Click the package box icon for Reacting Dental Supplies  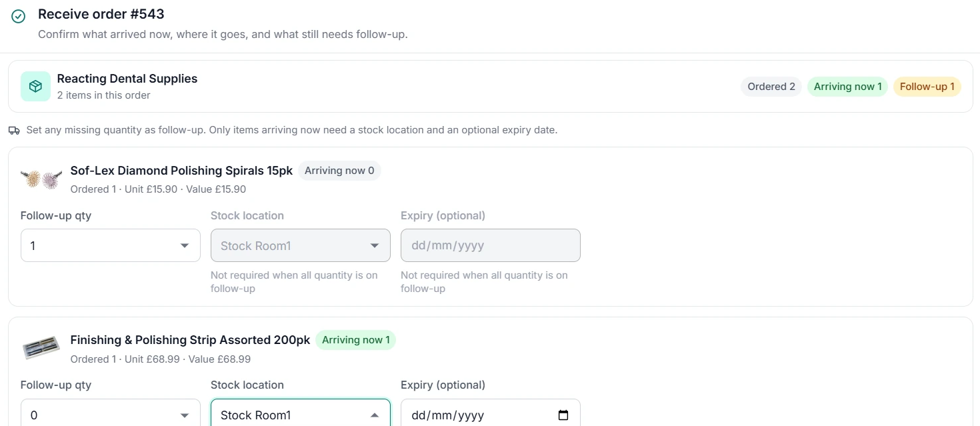(36, 87)
